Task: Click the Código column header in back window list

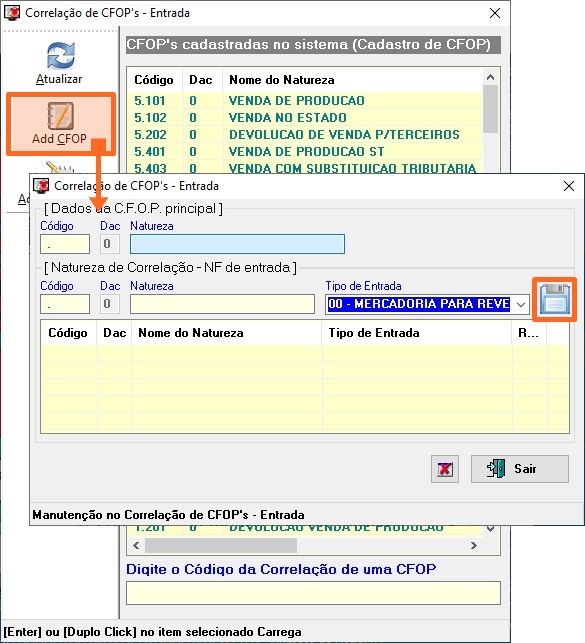Action: point(154,80)
